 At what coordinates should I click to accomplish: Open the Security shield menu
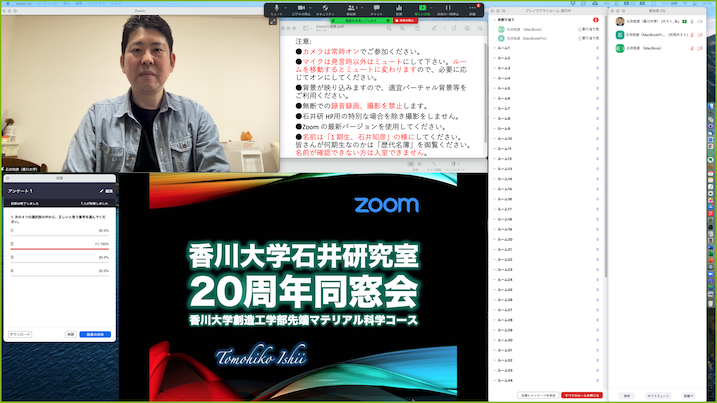click(325, 9)
